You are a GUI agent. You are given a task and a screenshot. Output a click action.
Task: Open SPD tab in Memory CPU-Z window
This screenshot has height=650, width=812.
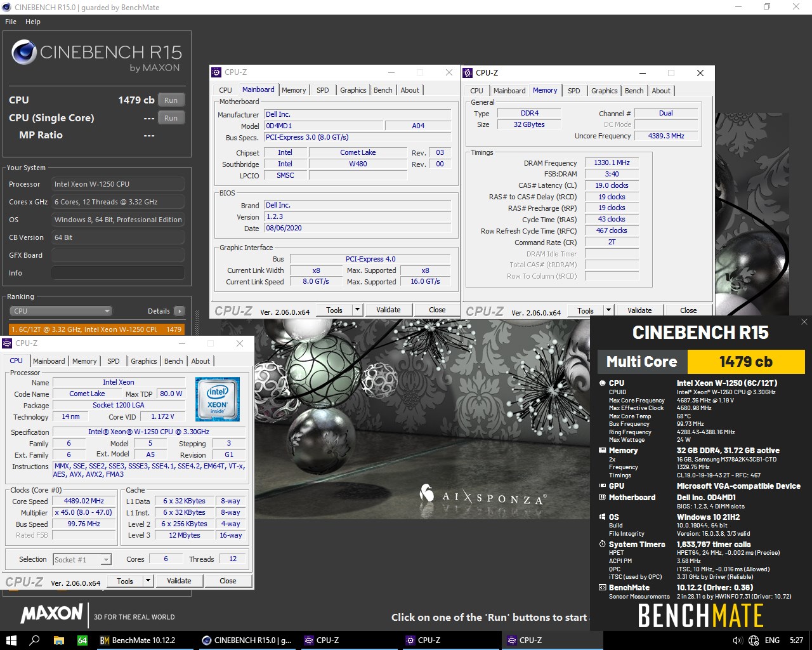[574, 91]
